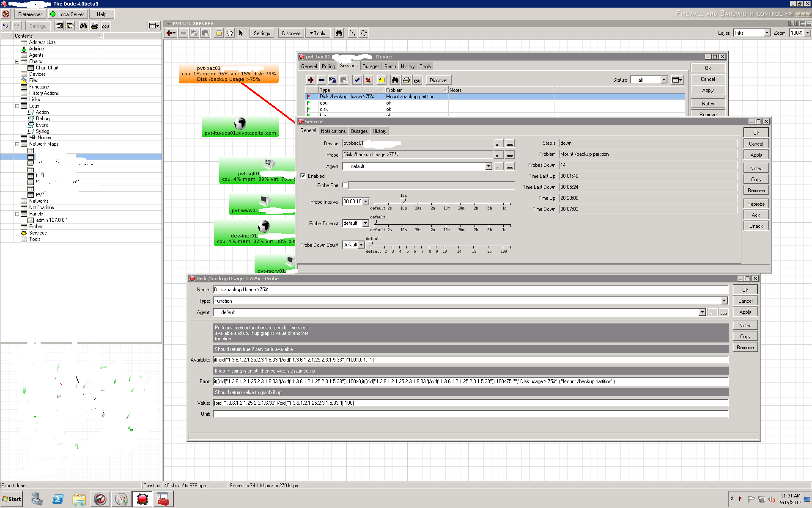Open Notifications tab in Service window
812x508 pixels.
coord(333,131)
